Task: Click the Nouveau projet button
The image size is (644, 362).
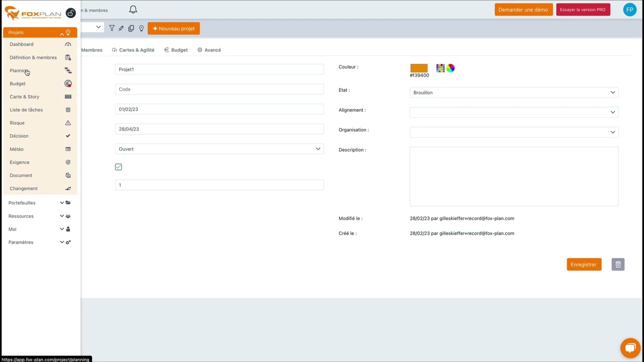Action: (x=174, y=29)
